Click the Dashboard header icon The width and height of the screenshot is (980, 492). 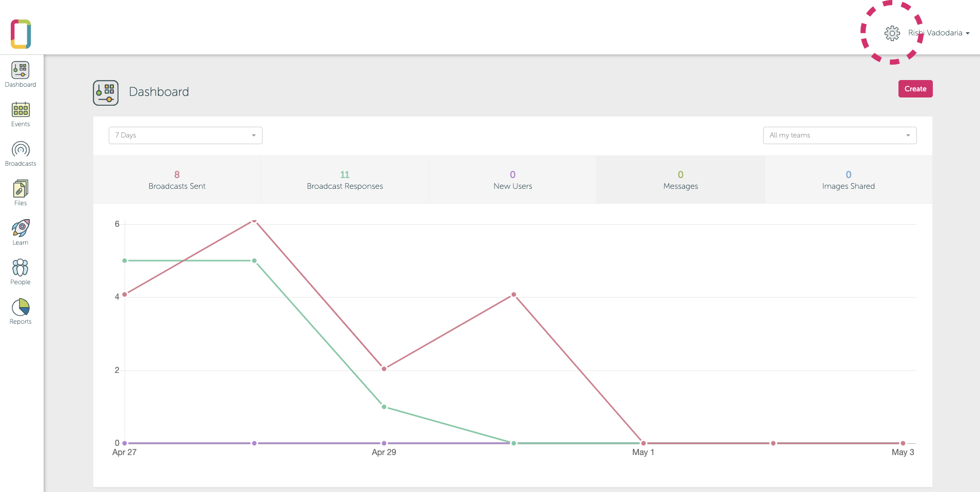(106, 93)
